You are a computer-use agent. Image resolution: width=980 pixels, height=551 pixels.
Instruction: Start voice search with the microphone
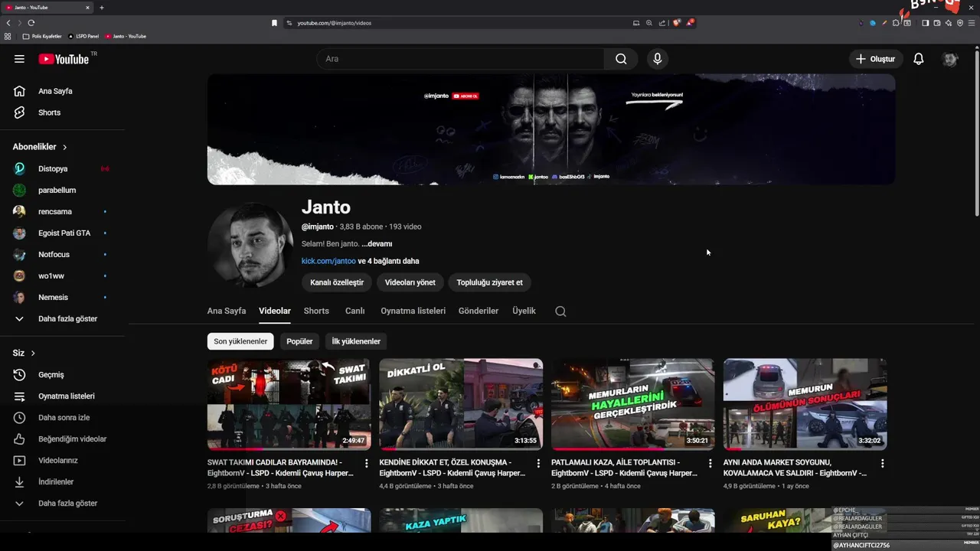coord(657,59)
